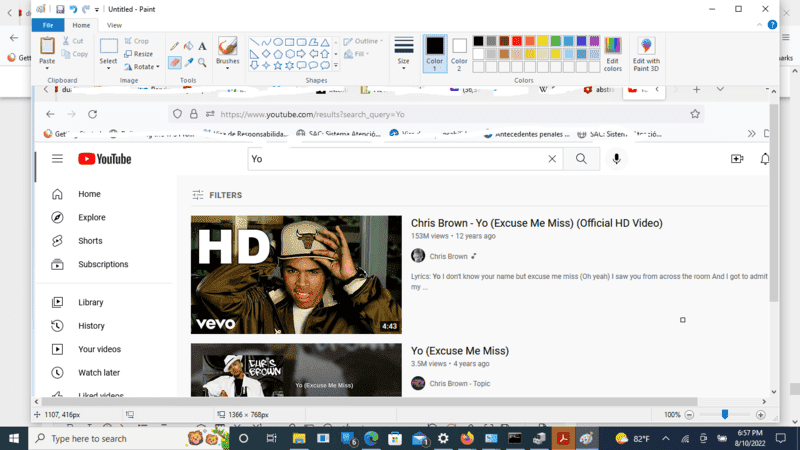Open the Select dropdown arrow
The image size is (800, 450).
click(x=108, y=68)
